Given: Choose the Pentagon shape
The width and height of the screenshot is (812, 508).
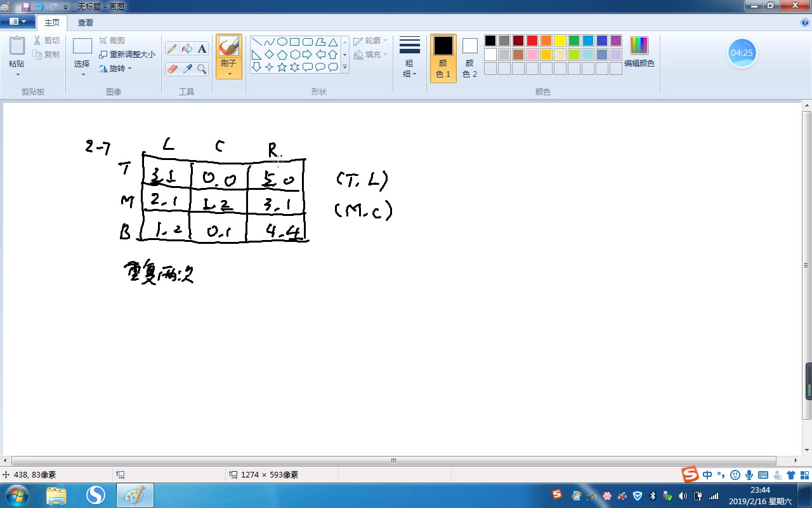Looking at the screenshot, I should coord(282,55).
